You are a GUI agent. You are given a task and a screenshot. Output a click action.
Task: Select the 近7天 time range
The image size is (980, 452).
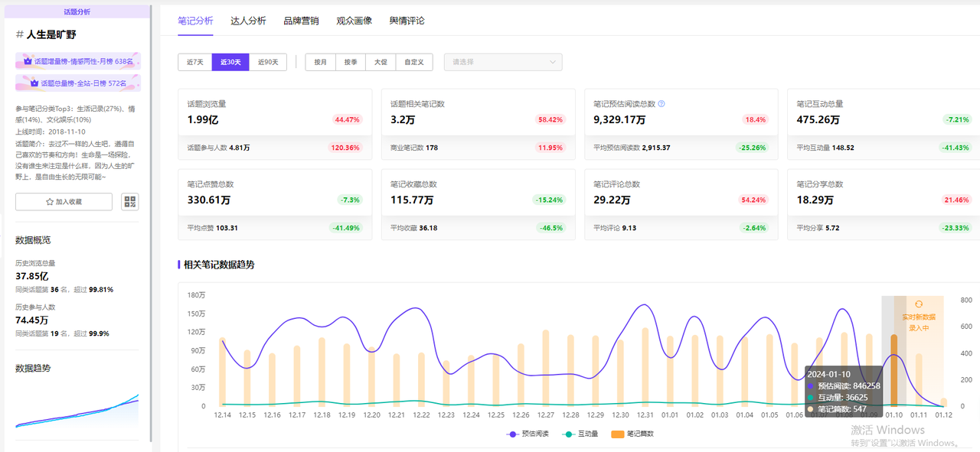(194, 62)
